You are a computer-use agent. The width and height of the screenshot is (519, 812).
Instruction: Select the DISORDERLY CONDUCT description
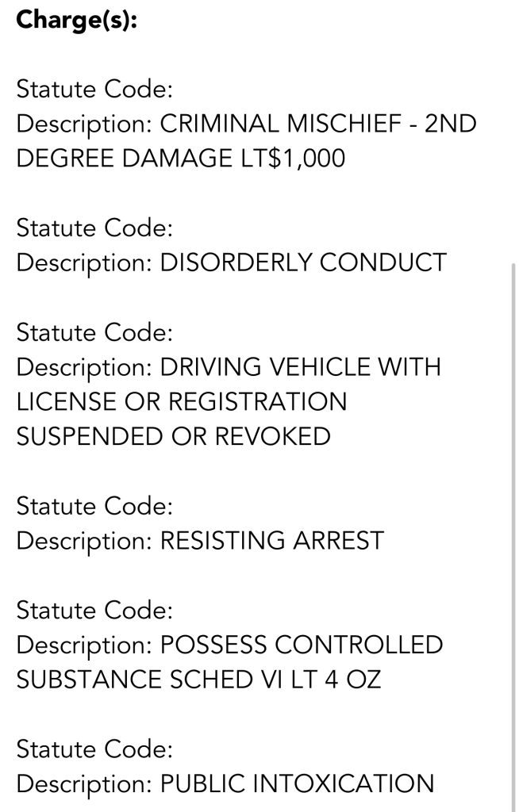[x=231, y=263]
